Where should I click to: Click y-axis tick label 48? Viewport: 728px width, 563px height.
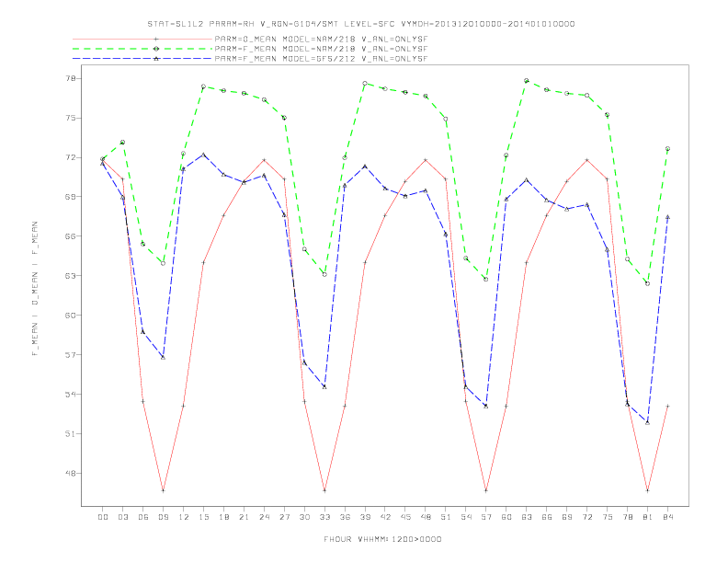[x=71, y=474]
